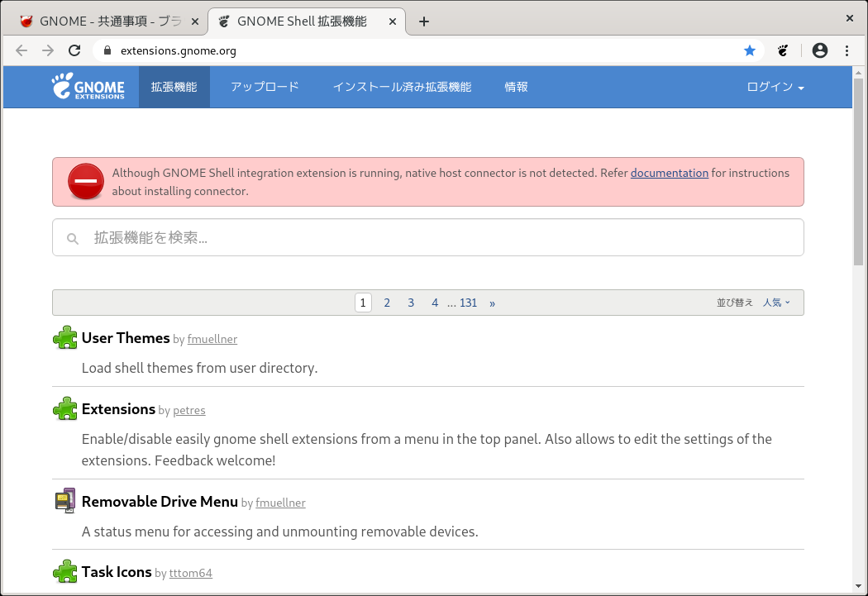Jump to last page 131

tap(469, 303)
